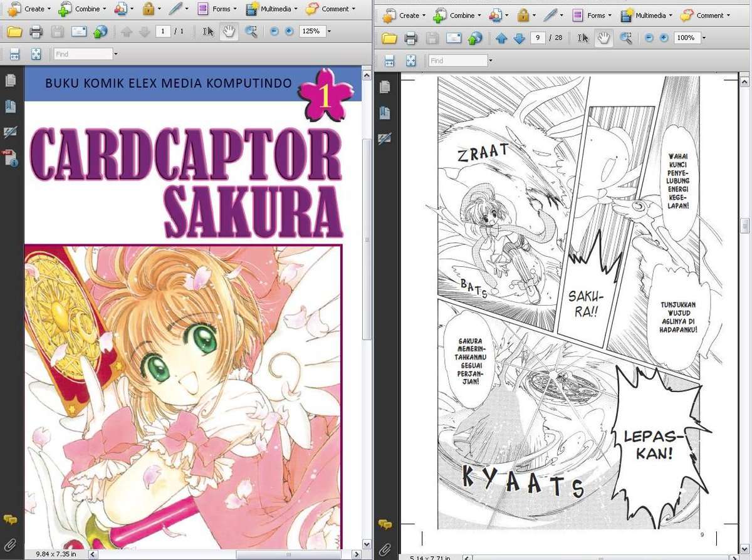Click the Email icon in right window

click(453, 38)
